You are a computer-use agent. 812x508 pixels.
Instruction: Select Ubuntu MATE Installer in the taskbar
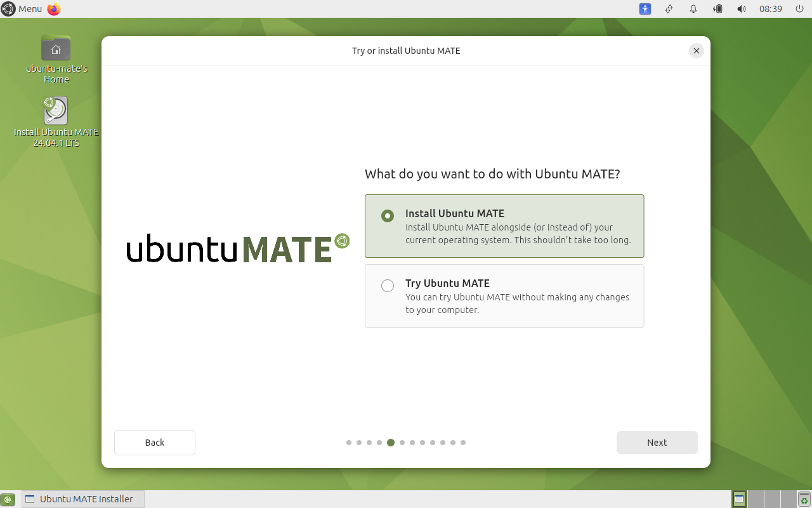pyautogui.click(x=83, y=499)
